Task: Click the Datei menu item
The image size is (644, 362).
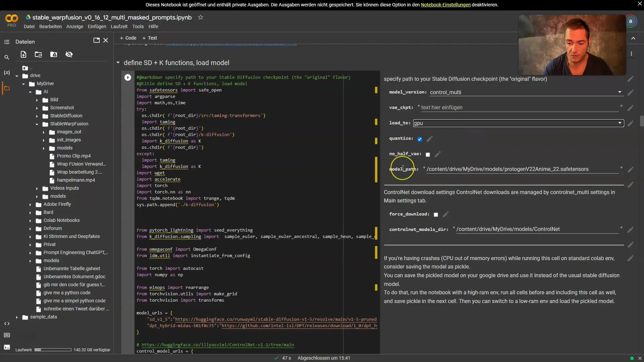Action: 28,26
